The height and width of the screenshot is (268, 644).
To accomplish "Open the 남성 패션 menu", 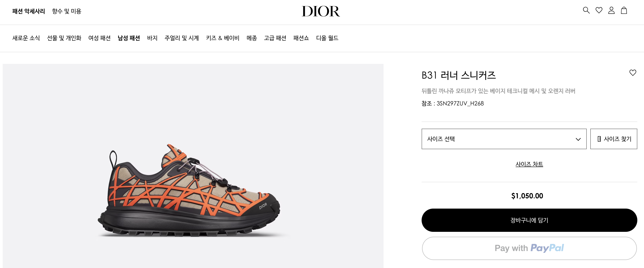I will 129,38.
